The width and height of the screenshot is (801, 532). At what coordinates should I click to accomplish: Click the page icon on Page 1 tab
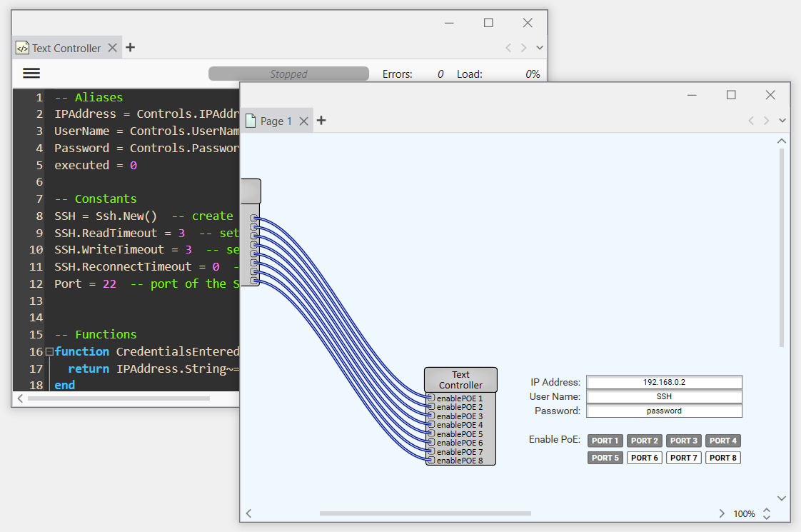pos(251,121)
